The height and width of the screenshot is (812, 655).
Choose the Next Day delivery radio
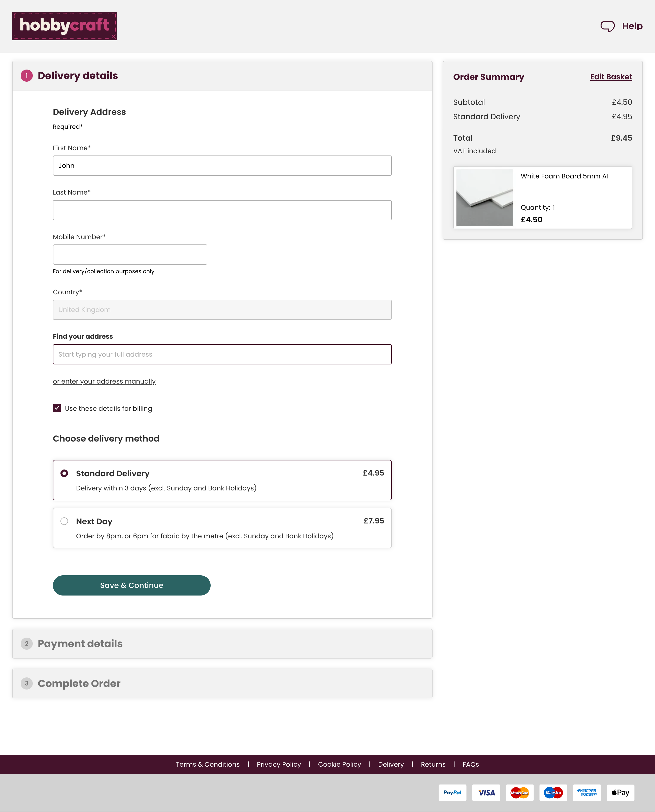point(64,521)
